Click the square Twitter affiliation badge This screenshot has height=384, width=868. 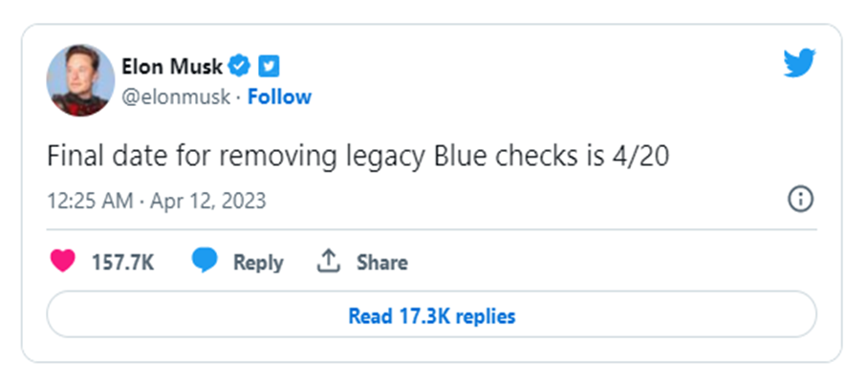tap(269, 66)
